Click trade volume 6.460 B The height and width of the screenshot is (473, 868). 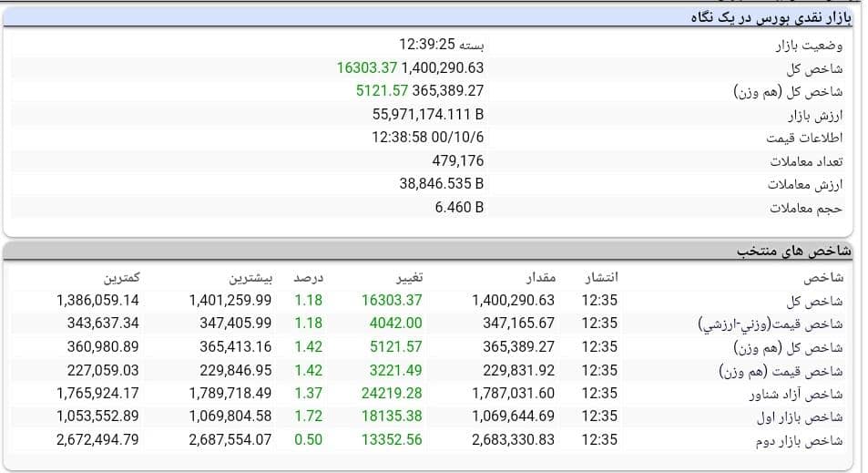[x=459, y=207]
